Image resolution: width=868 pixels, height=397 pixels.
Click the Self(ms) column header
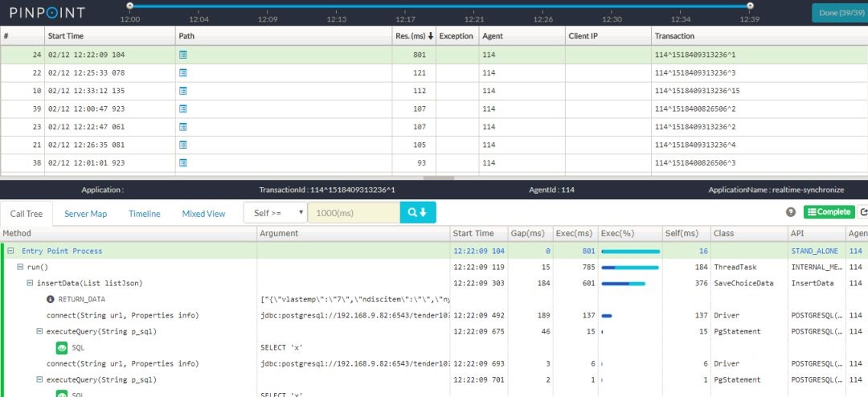click(x=686, y=234)
